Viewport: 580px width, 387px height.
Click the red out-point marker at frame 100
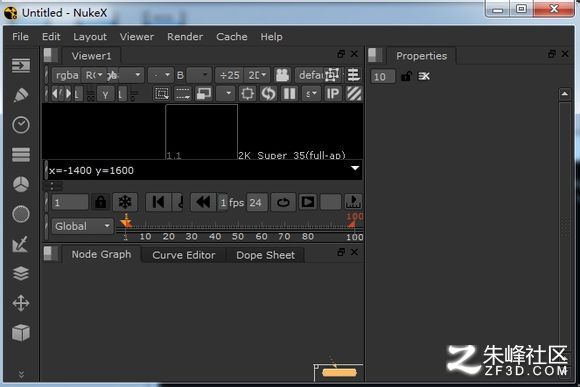352,223
